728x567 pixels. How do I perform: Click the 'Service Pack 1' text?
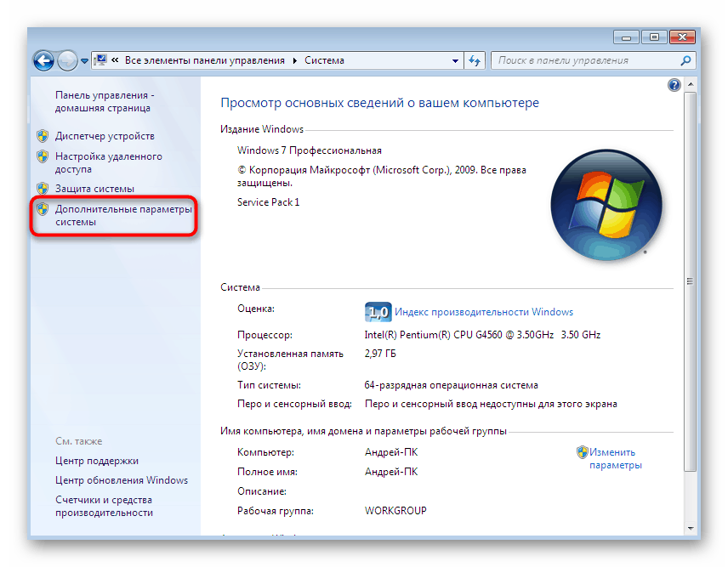(269, 202)
